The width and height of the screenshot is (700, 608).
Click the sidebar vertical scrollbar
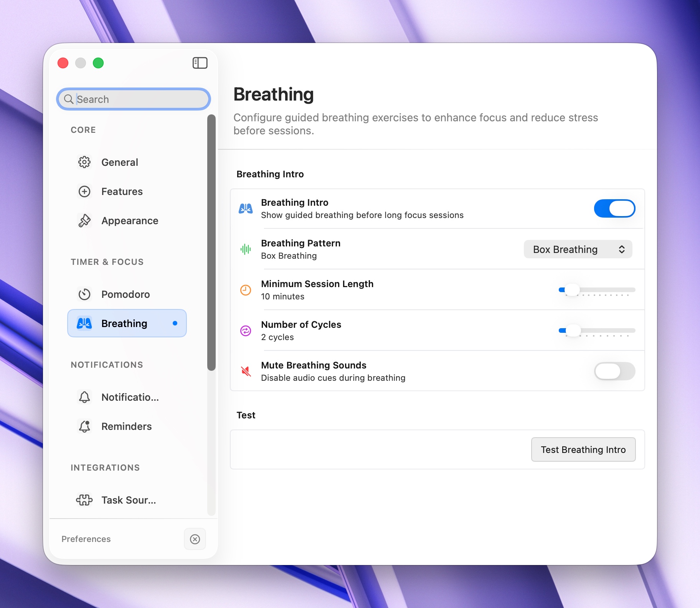click(211, 242)
